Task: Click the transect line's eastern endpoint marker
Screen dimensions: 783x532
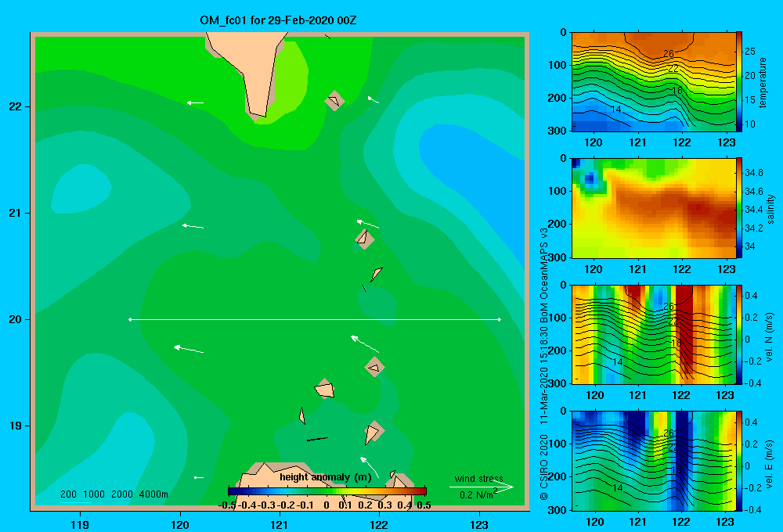Action: [x=500, y=319]
